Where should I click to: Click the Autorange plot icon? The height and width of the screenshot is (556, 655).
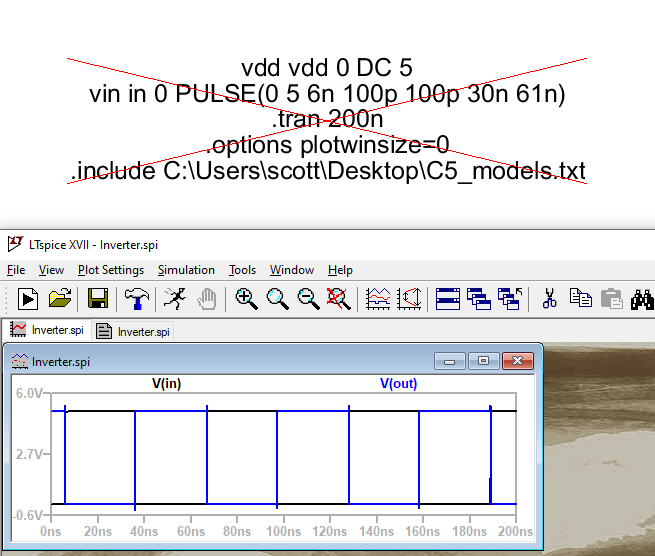(378, 298)
